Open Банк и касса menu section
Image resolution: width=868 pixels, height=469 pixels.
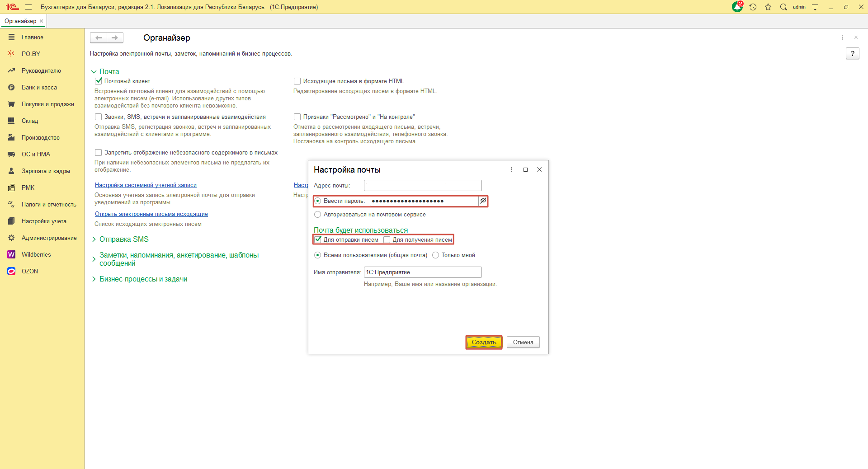(39, 88)
